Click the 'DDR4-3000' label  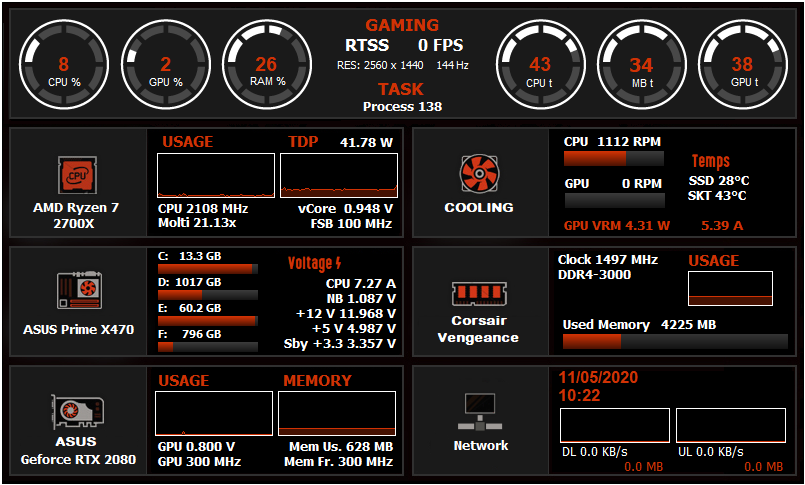tap(595, 275)
